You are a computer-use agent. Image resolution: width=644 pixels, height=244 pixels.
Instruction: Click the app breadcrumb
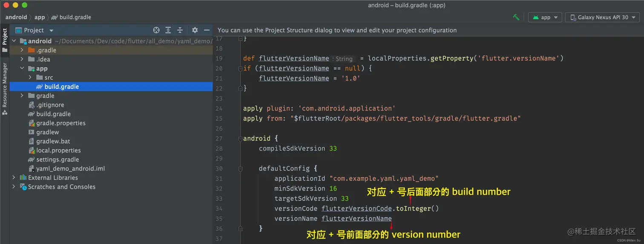[x=40, y=17]
